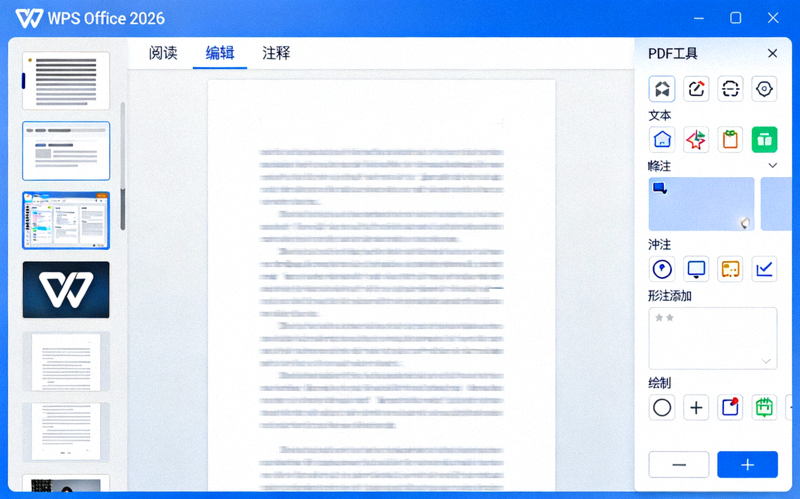Viewport: 800px width, 499px height.
Task: Click the blue checkmark chart icon under 冲注
Action: [764, 269]
